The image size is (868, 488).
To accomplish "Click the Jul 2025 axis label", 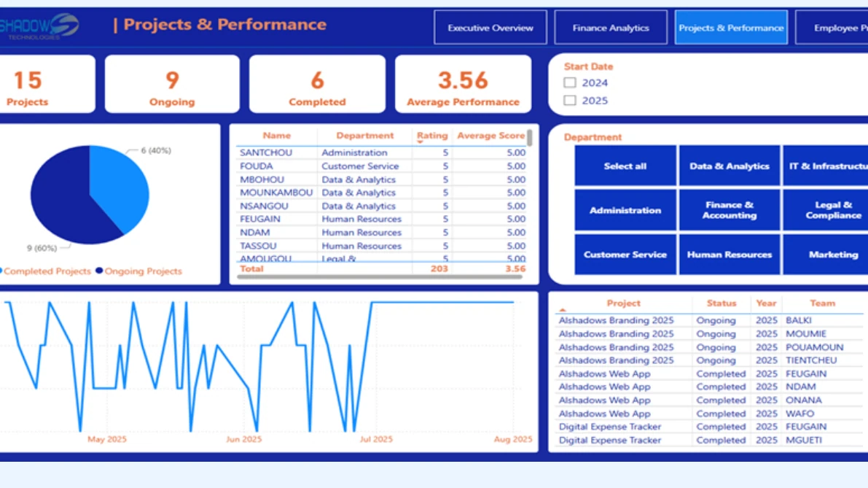I will click(x=376, y=439).
